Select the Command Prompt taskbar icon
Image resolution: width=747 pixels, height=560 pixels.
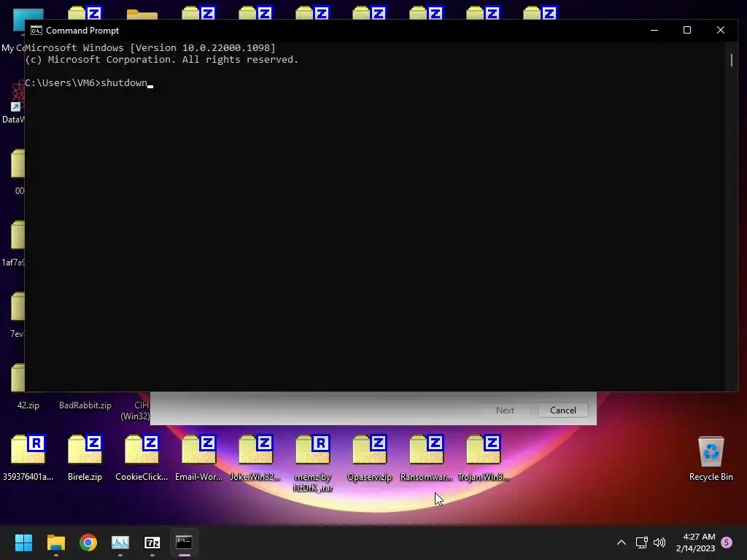pos(184,542)
